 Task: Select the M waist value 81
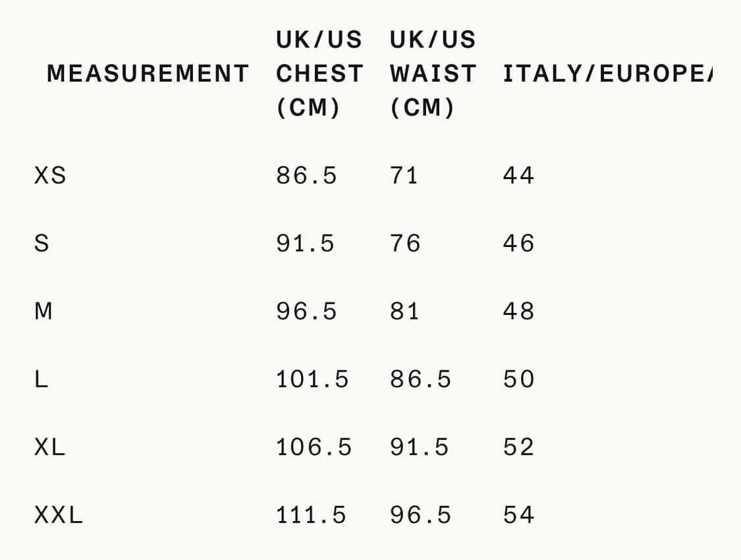coord(404,312)
